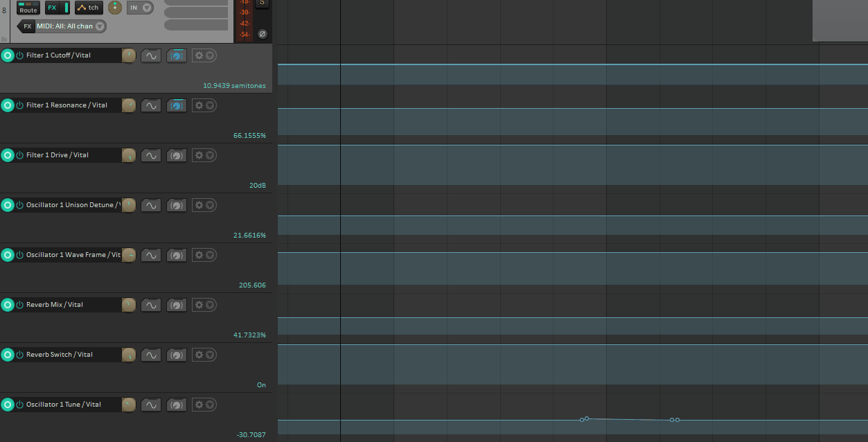Click the 41.7323% value readout
This screenshot has height=442, width=868.
coord(249,335)
